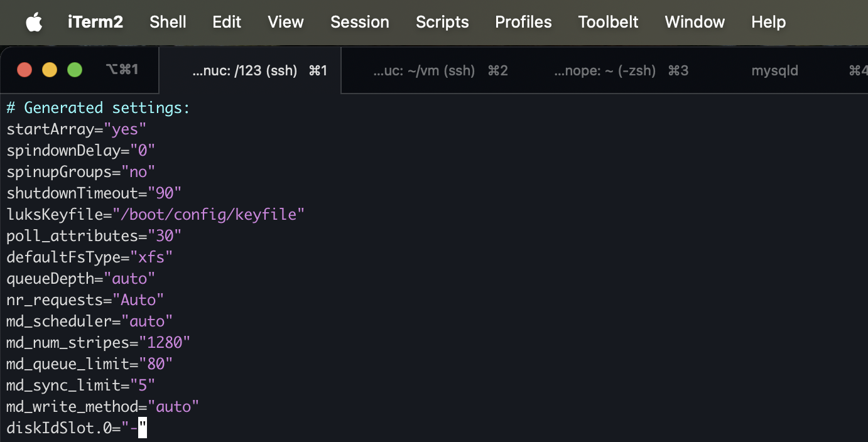868x442 pixels.
Task: Open the Shell menu
Action: coord(168,23)
